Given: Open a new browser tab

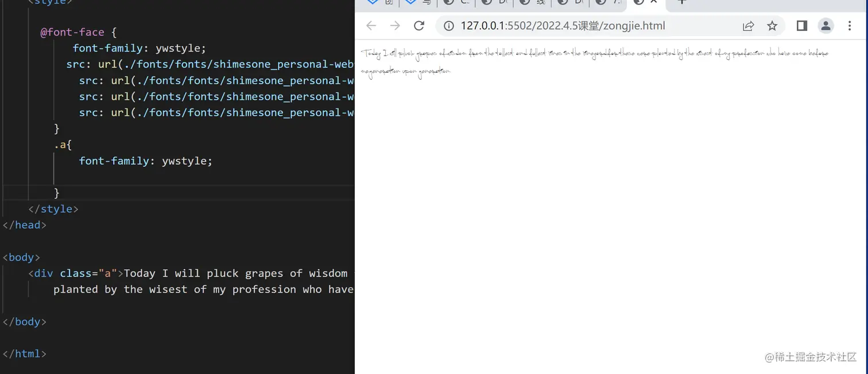Looking at the screenshot, I should pyautogui.click(x=681, y=2).
